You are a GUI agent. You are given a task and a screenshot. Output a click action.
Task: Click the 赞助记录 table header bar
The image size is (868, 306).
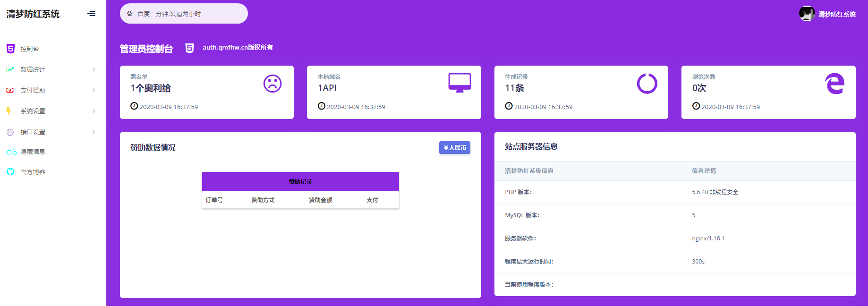(x=300, y=181)
